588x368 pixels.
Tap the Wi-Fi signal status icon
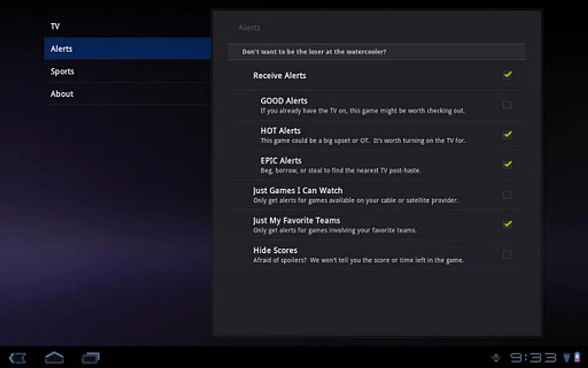567,358
